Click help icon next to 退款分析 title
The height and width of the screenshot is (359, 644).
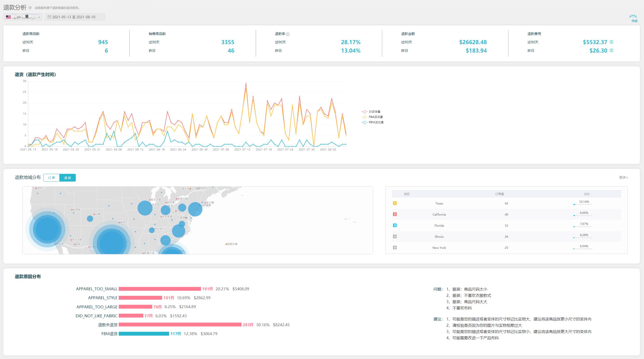tap(30, 8)
